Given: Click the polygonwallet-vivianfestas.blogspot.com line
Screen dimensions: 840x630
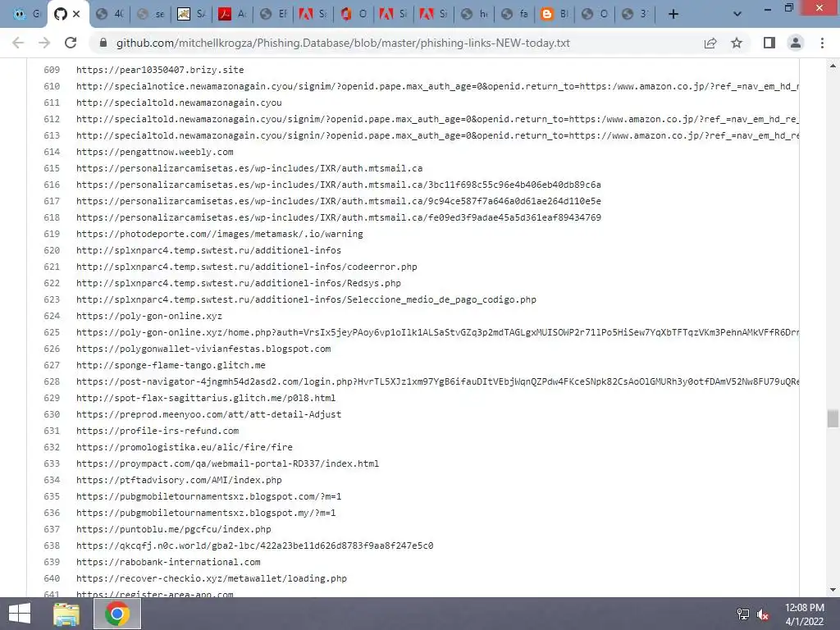Looking at the screenshot, I should click(203, 349).
